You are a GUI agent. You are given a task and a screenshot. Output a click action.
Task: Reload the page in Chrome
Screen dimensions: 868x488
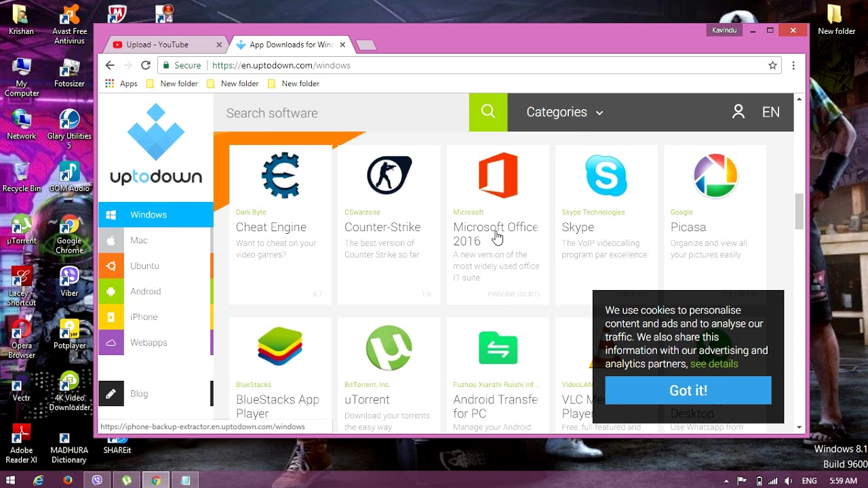(x=145, y=65)
